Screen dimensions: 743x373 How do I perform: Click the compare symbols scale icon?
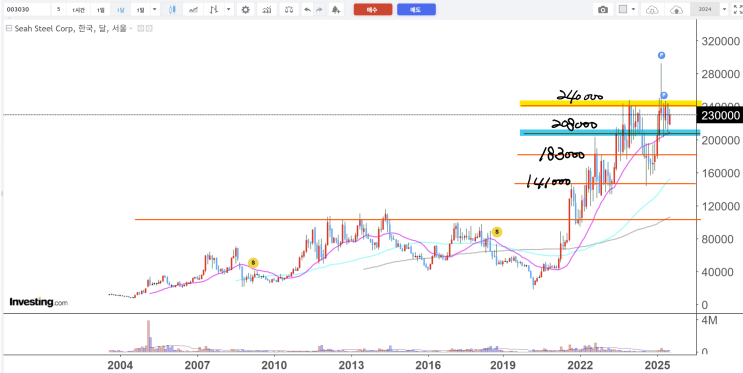click(289, 9)
